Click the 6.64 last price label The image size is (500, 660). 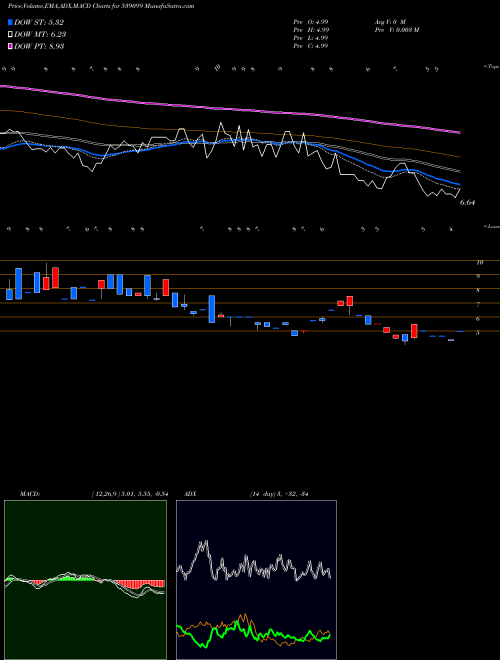[467, 202]
